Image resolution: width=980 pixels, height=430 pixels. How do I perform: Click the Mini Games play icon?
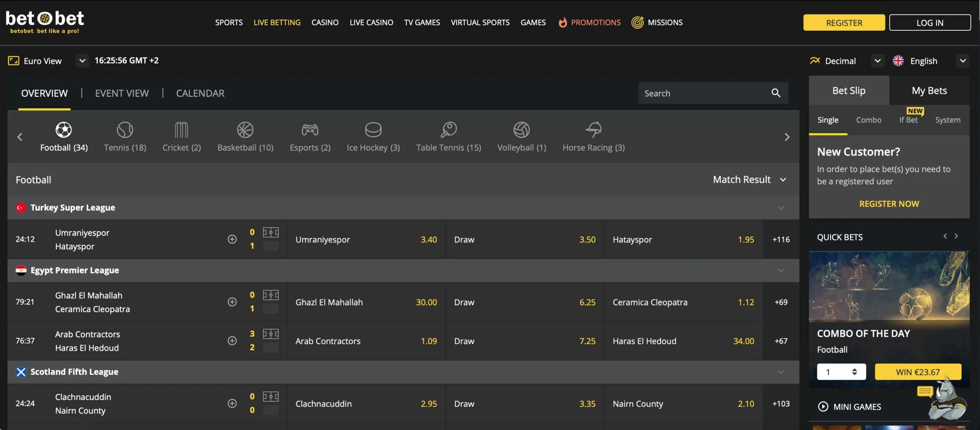coord(823,407)
